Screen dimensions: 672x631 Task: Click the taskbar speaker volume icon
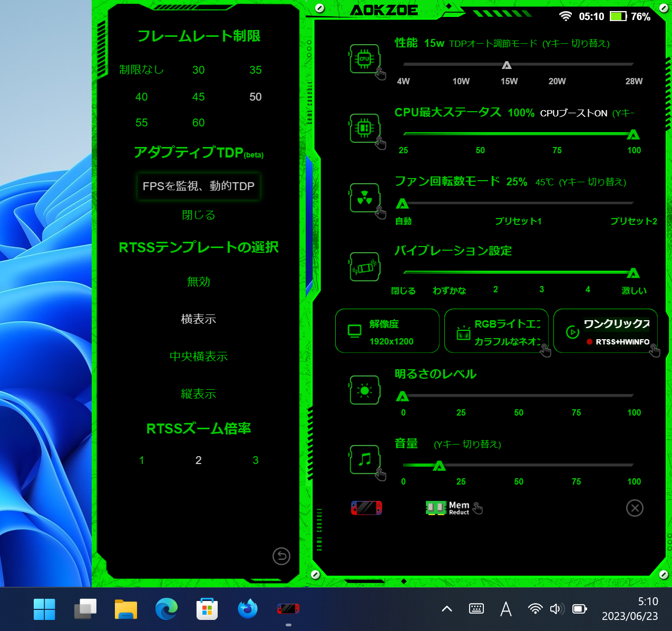557,609
